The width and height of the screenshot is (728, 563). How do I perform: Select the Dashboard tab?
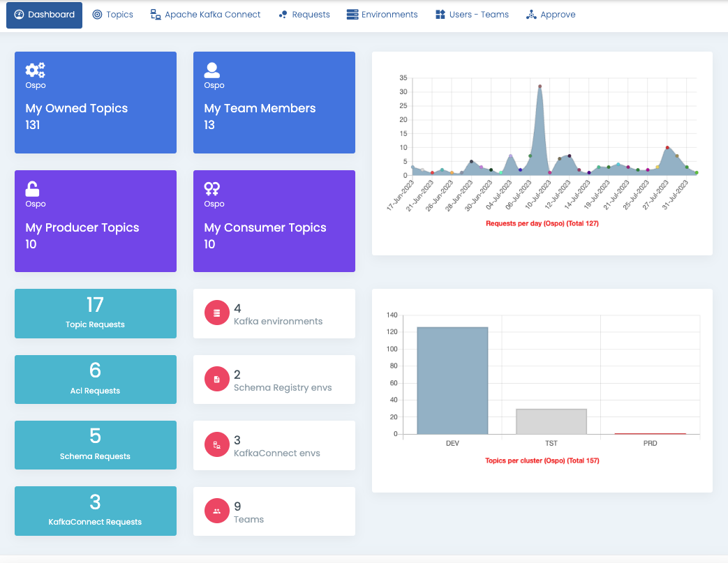pos(44,15)
